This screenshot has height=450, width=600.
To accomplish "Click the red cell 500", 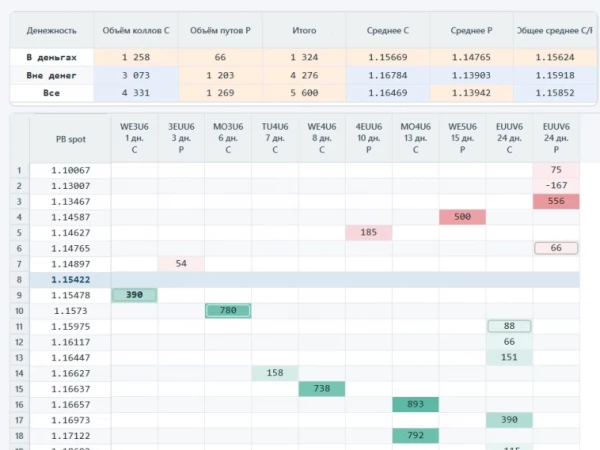I will (x=462, y=217).
